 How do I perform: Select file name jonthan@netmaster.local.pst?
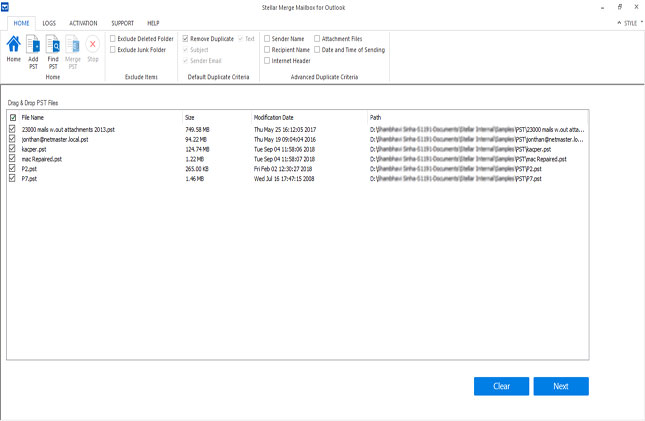[x=55, y=140]
